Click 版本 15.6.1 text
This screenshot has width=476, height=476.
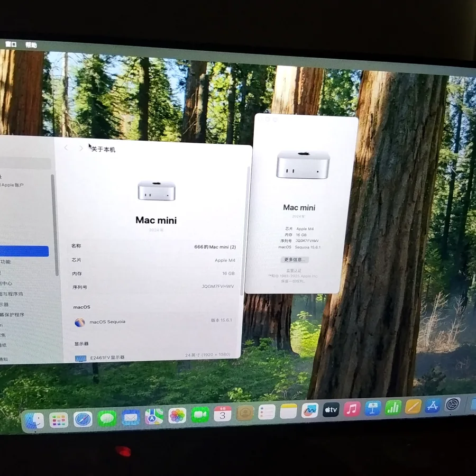click(221, 320)
